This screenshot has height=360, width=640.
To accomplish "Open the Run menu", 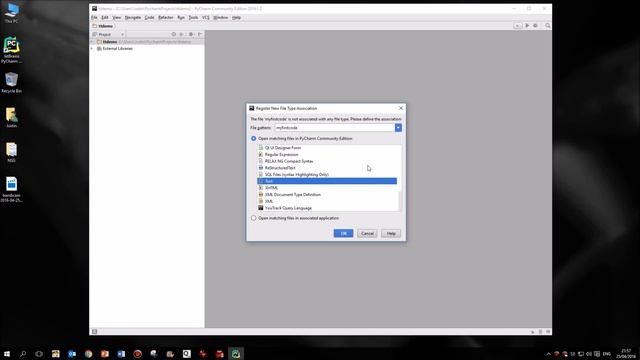I will 181,18.
